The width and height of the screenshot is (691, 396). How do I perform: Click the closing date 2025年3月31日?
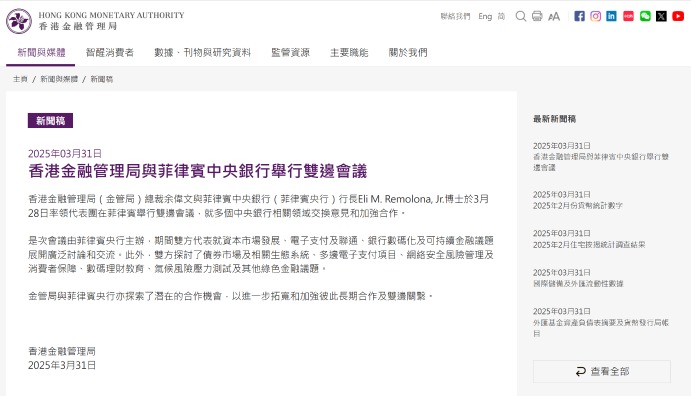point(62,365)
